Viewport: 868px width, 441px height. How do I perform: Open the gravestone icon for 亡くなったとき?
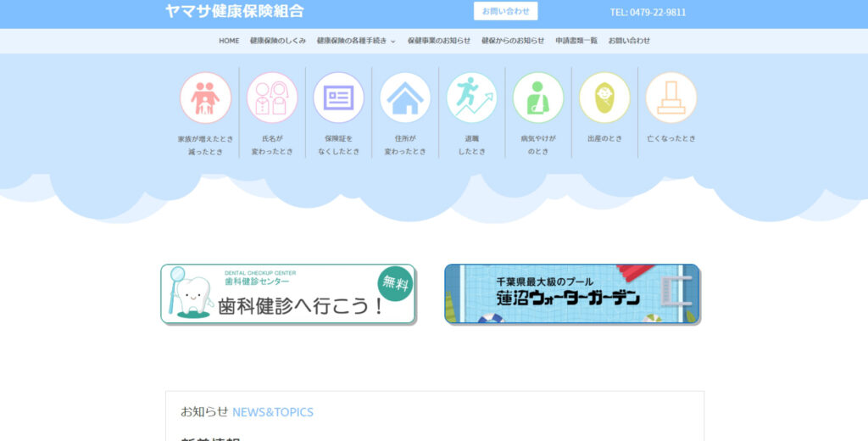point(671,98)
